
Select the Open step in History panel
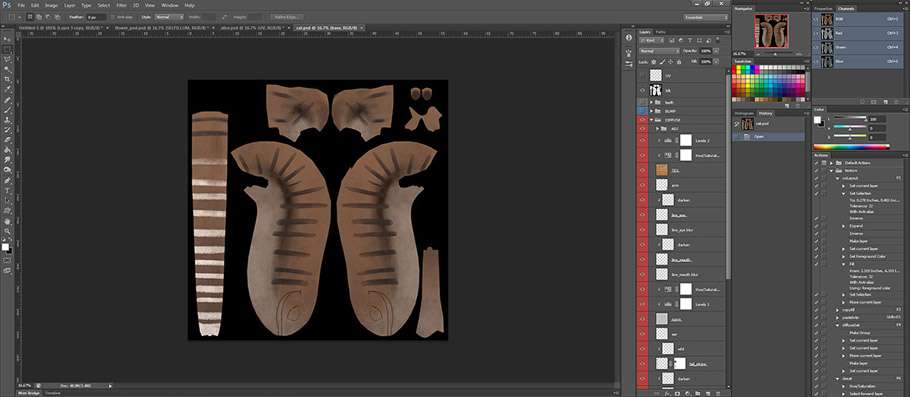pos(768,137)
